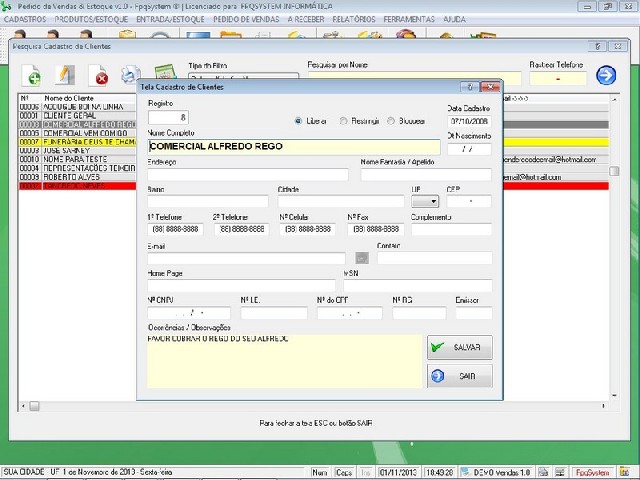Click the E-mail input field
Viewport: 640px width, 480px height.
[x=247, y=258]
